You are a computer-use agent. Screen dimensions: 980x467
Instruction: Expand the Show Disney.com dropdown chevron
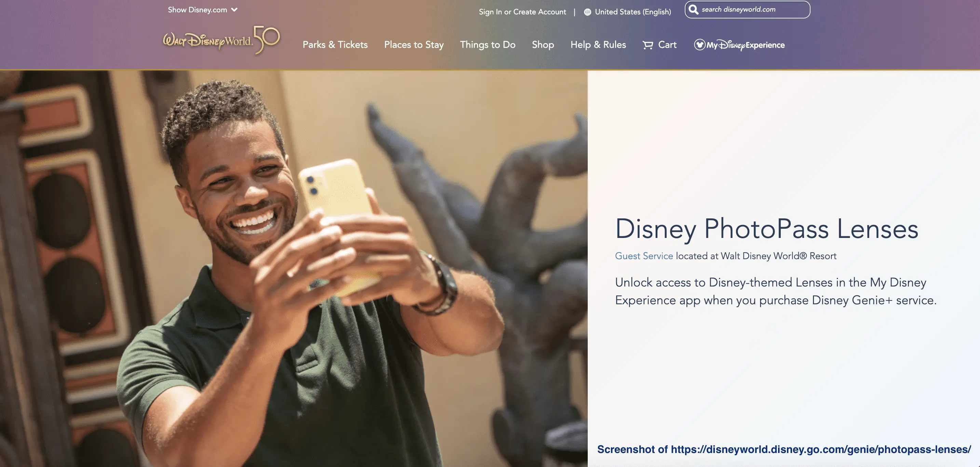pyautogui.click(x=234, y=10)
